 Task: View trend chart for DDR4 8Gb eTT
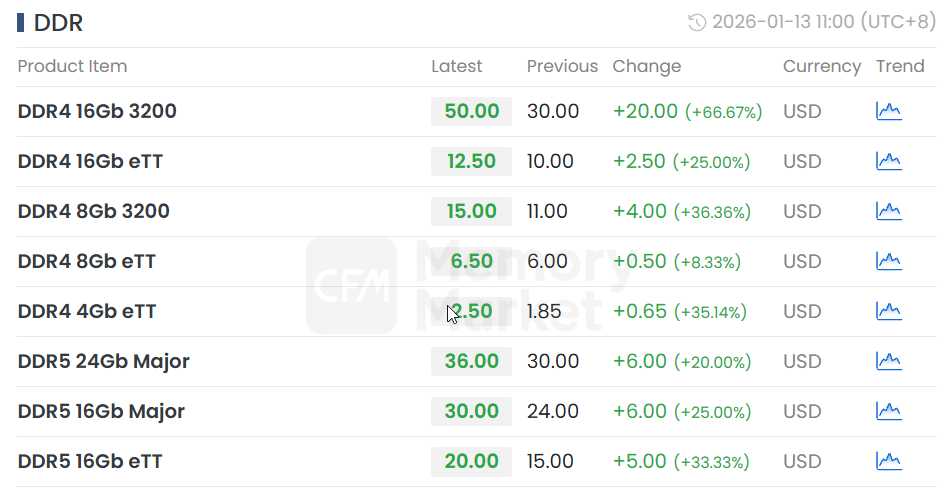[x=888, y=261]
